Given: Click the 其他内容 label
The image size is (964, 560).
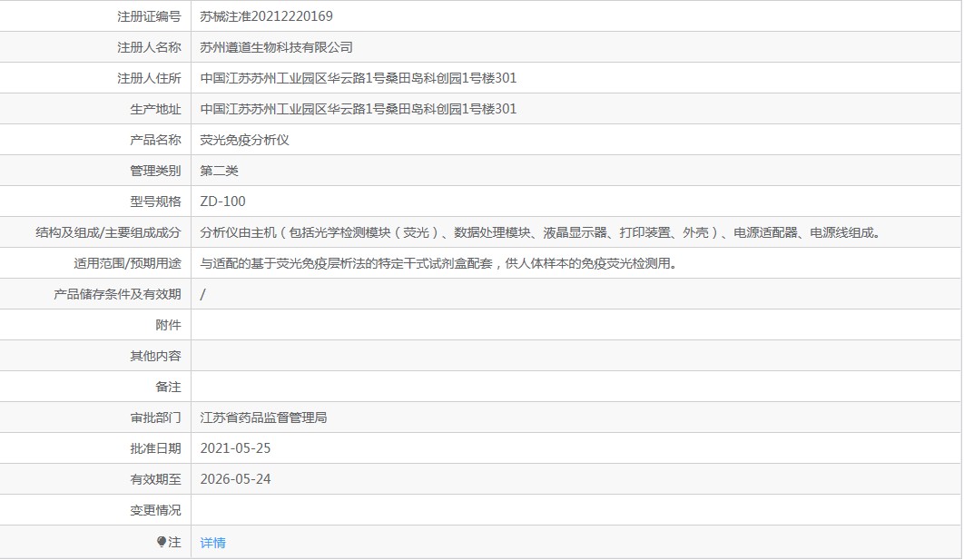Looking at the screenshot, I should click(x=155, y=356).
